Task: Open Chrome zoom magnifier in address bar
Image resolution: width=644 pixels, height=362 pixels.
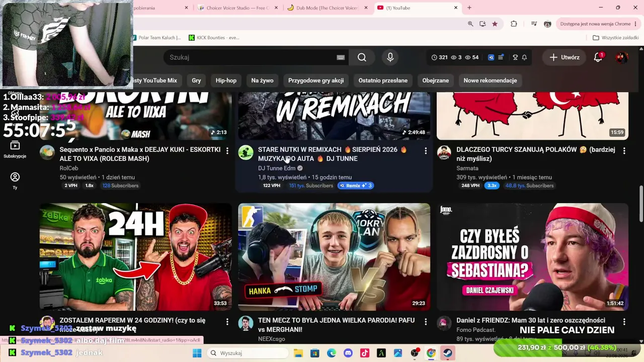Action: [470, 24]
